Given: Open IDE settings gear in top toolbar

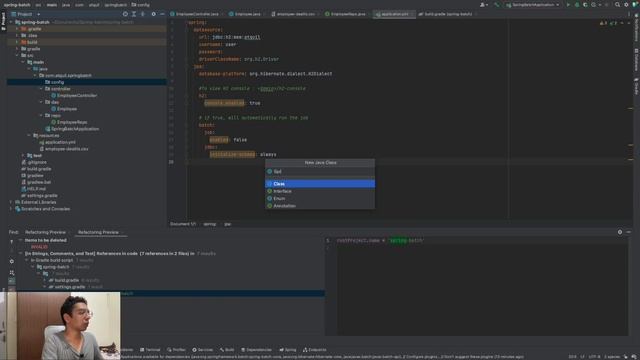Looking at the screenshot, I should click(x=626, y=5).
